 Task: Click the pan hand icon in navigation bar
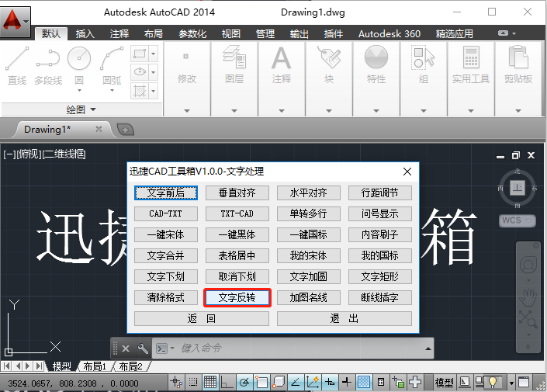528,297
